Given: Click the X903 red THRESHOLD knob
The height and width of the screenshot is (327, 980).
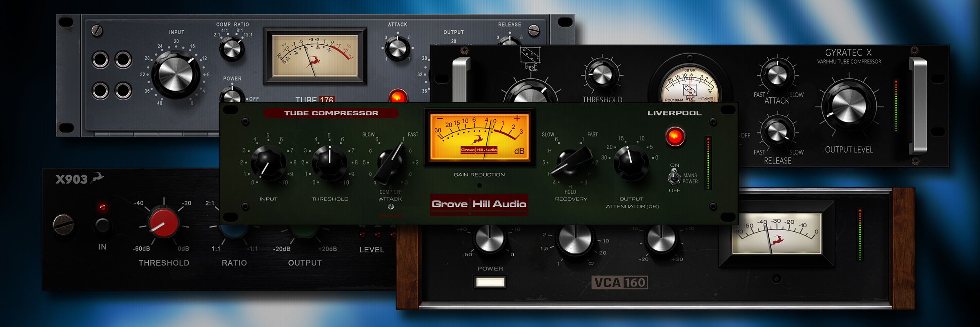Looking at the screenshot, I should 164,223.
